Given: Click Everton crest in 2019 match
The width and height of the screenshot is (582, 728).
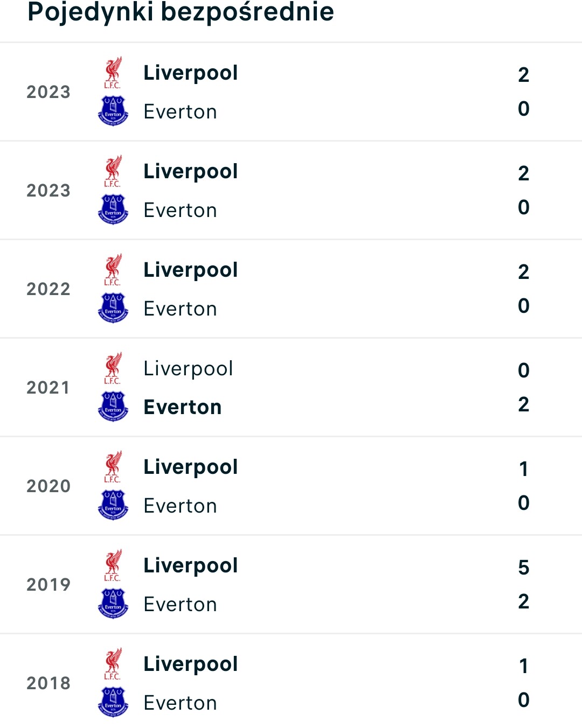Looking at the screenshot, I should pos(113,604).
